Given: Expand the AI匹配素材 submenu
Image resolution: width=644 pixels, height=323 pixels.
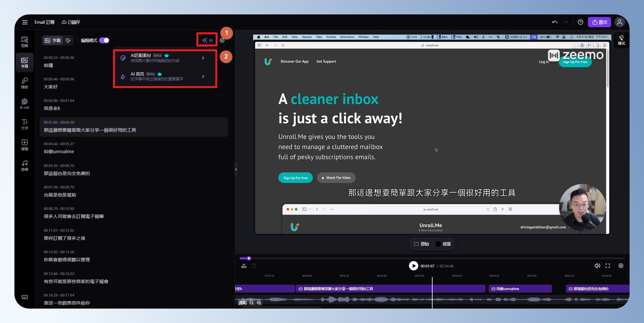Looking at the screenshot, I should 203,58.
